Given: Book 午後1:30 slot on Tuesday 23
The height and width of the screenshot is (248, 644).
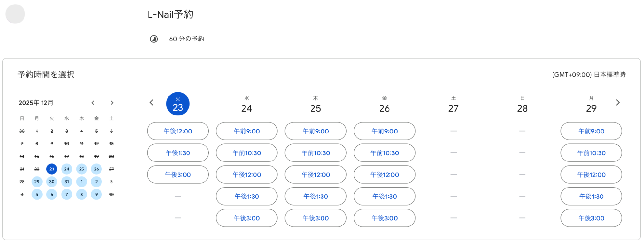Looking at the screenshot, I should (178, 153).
